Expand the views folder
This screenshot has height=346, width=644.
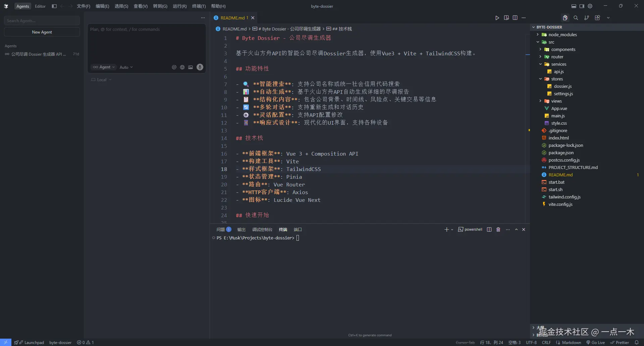click(x=540, y=101)
